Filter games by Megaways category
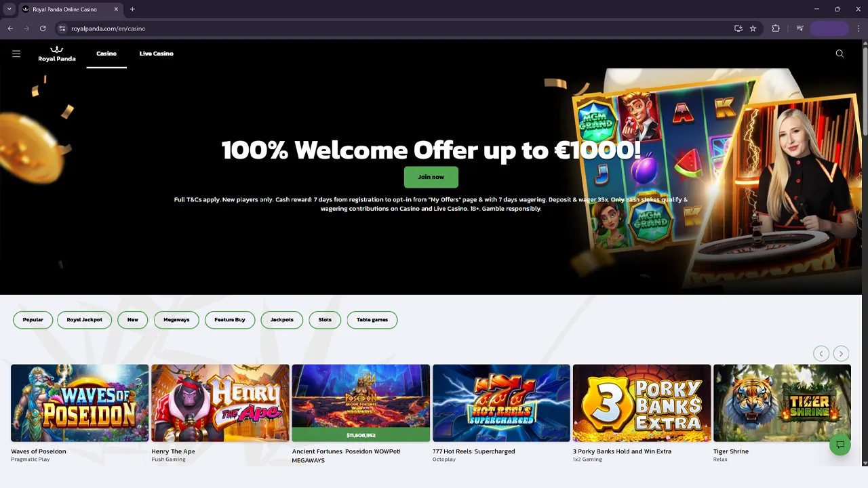This screenshot has width=868, height=488. coord(176,320)
